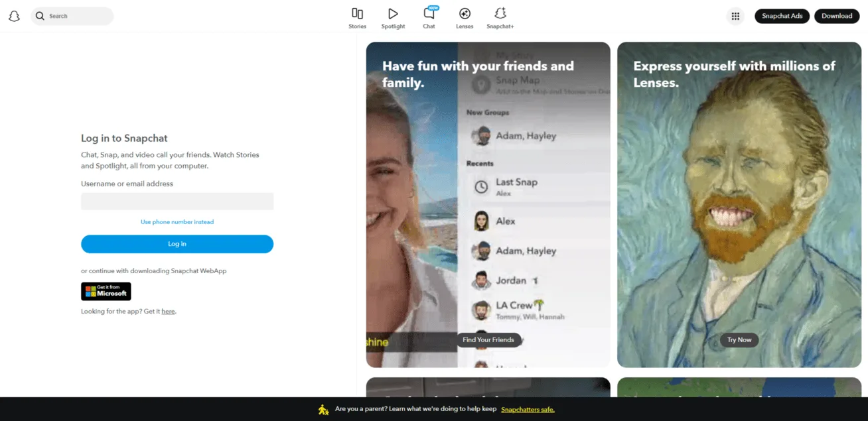Click the Try Now button
Screen dimensions: 868x421
pos(739,339)
